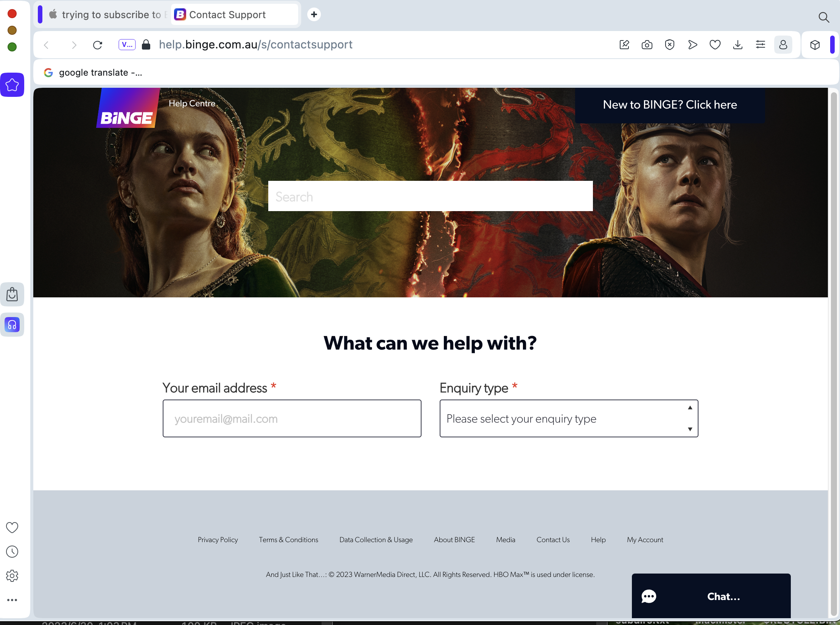Click the snapshot camera icon in toolbar
This screenshot has width=840, height=625.
coord(647,45)
